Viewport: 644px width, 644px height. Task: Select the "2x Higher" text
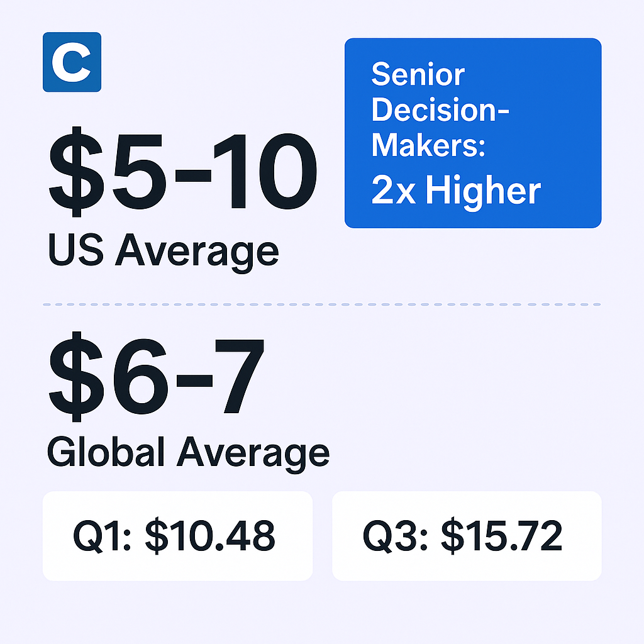(455, 191)
